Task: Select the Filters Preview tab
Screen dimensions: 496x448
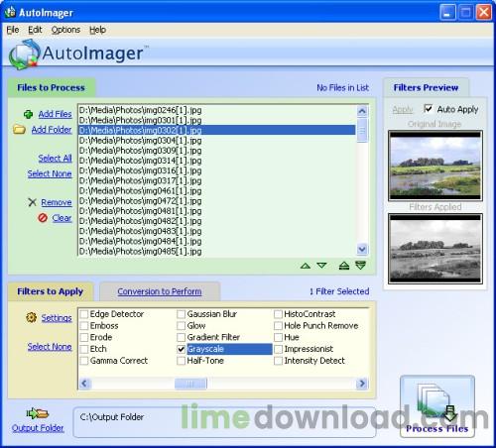Action: (426, 87)
